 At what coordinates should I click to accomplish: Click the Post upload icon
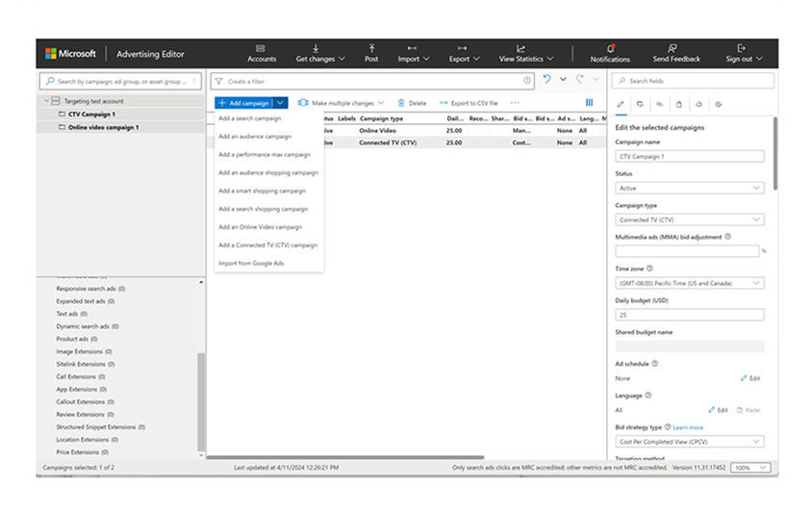[x=371, y=48]
